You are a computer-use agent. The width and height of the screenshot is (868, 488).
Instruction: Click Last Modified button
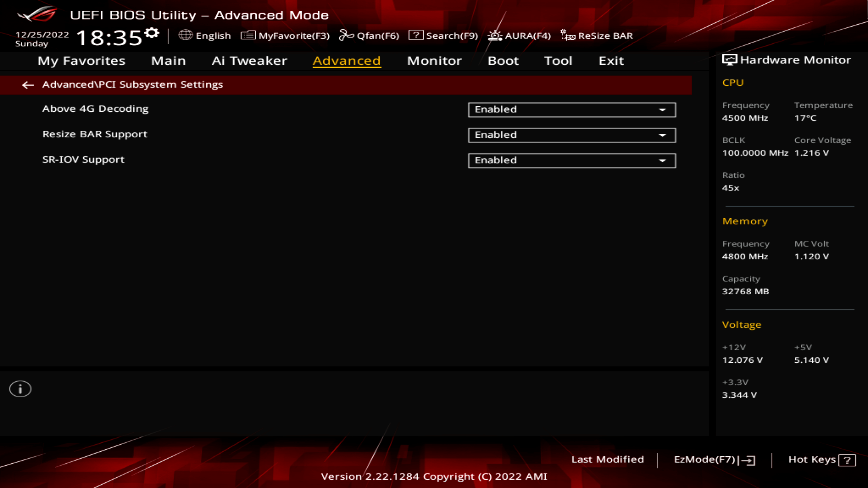(607, 459)
